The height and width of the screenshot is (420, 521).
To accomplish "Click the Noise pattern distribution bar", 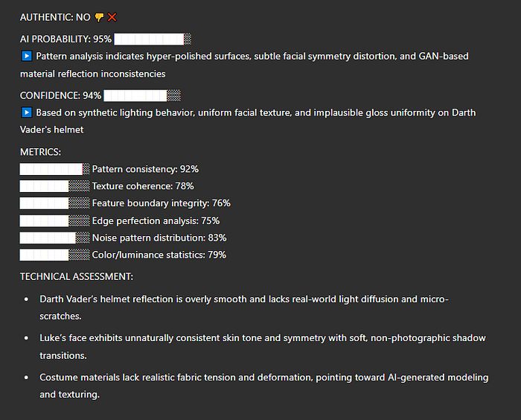I will coord(55,238).
